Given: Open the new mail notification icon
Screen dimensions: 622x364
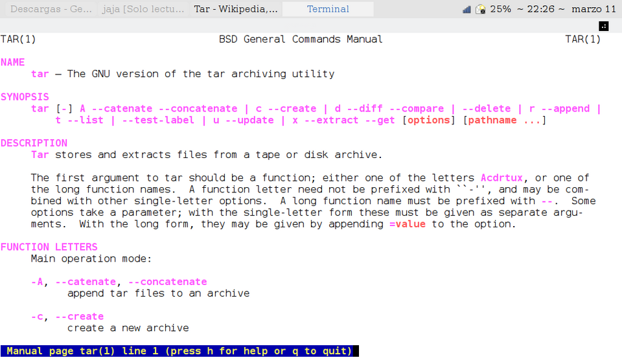Looking at the screenshot, I should pyautogui.click(x=480, y=9).
